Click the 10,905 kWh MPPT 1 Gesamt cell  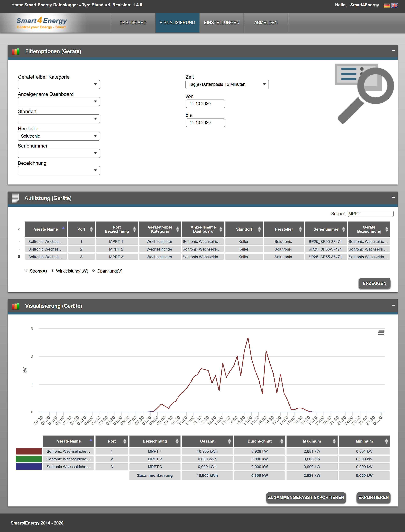pos(207,451)
